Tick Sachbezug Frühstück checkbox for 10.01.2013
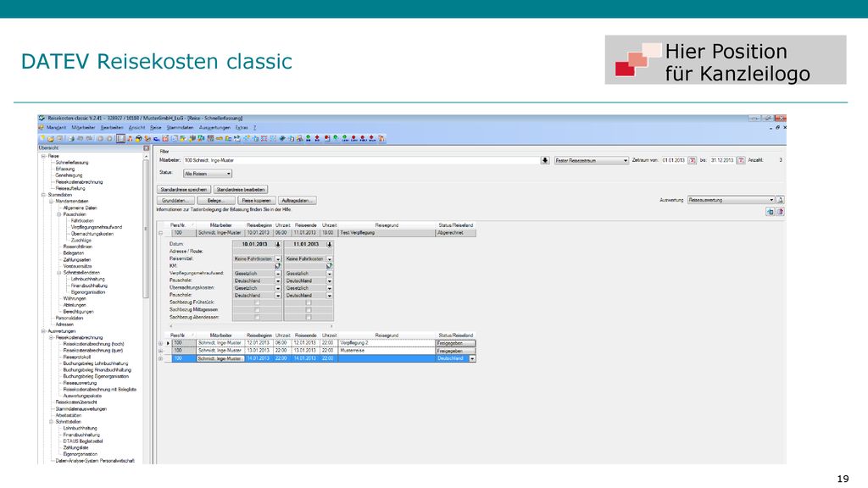868x488 pixels. (x=257, y=302)
